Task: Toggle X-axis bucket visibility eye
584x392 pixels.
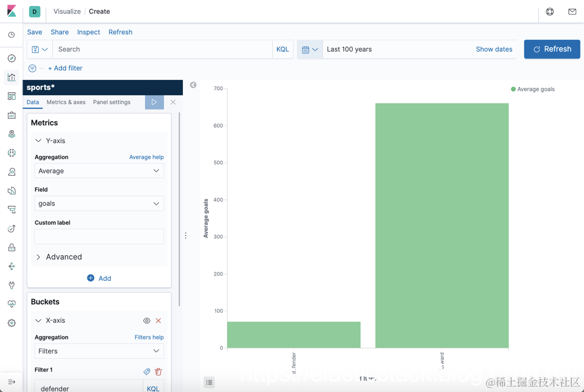Action: tap(147, 320)
